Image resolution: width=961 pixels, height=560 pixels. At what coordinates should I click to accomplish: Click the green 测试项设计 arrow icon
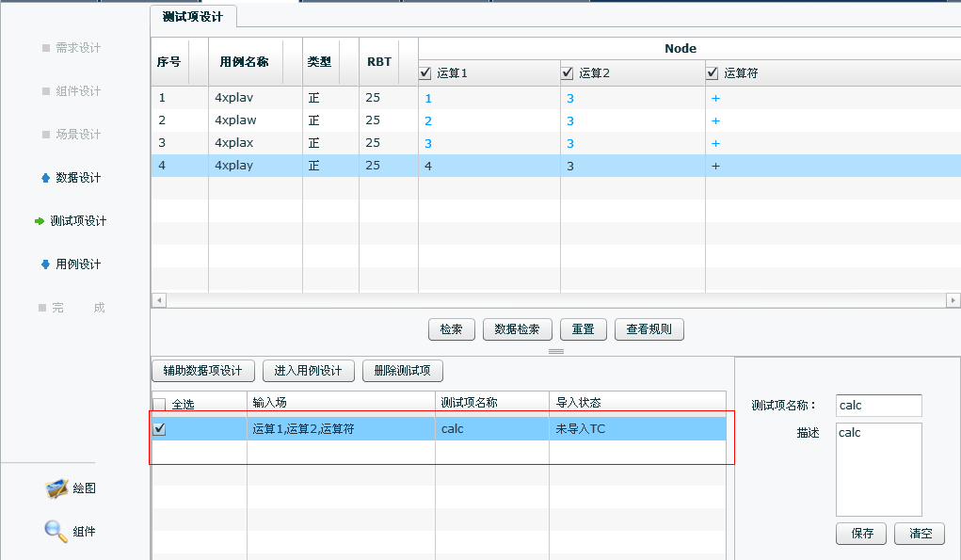click(x=39, y=221)
